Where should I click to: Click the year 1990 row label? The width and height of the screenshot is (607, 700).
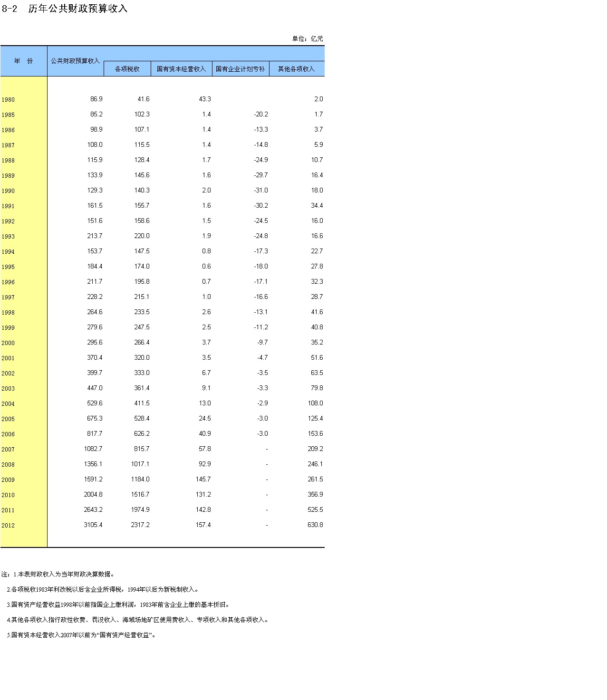(x=8, y=191)
